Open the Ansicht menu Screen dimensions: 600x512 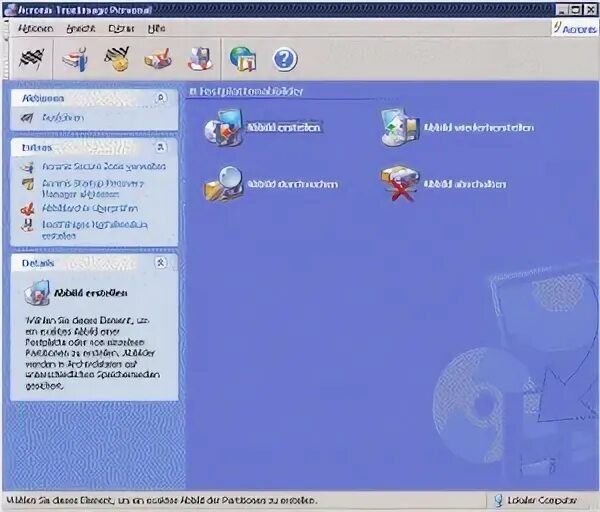(80, 28)
